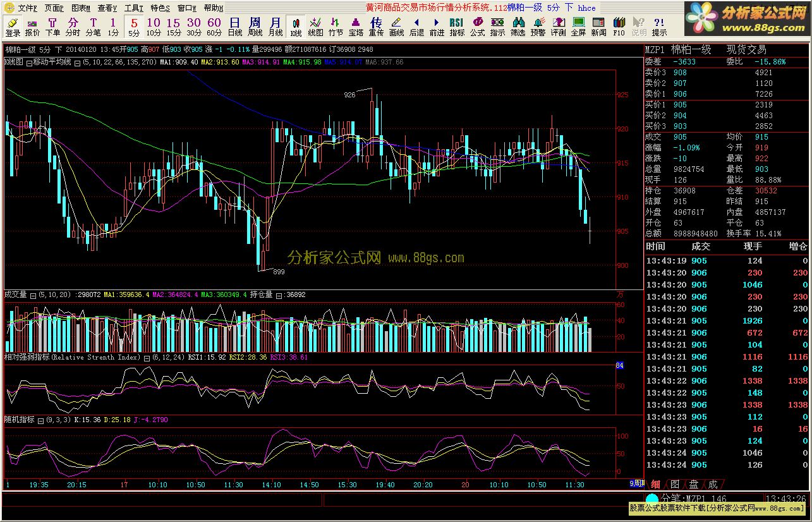Screen dimensions: 812x522
Task: Open the 报价 quotes toolbar icon
Action: (32, 27)
